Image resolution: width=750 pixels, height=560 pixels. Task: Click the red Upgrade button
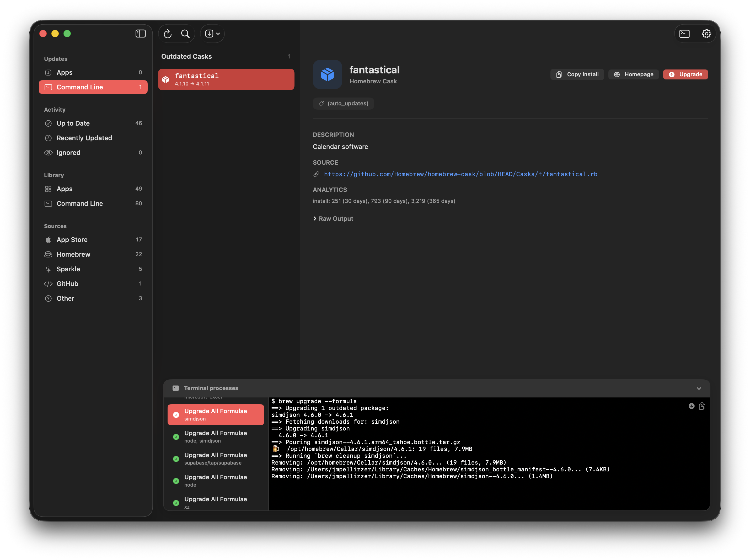click(x=685, y=74)
